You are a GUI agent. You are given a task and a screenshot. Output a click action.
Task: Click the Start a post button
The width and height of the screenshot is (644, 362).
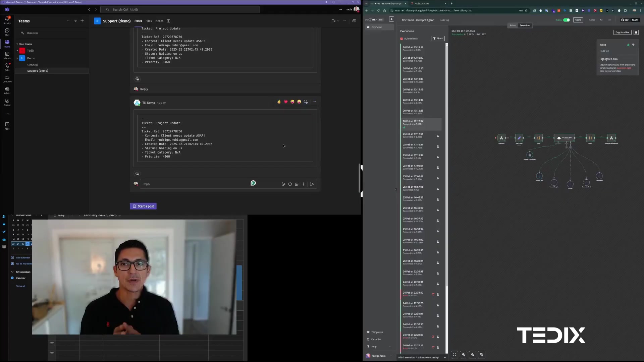click(143, 206)
